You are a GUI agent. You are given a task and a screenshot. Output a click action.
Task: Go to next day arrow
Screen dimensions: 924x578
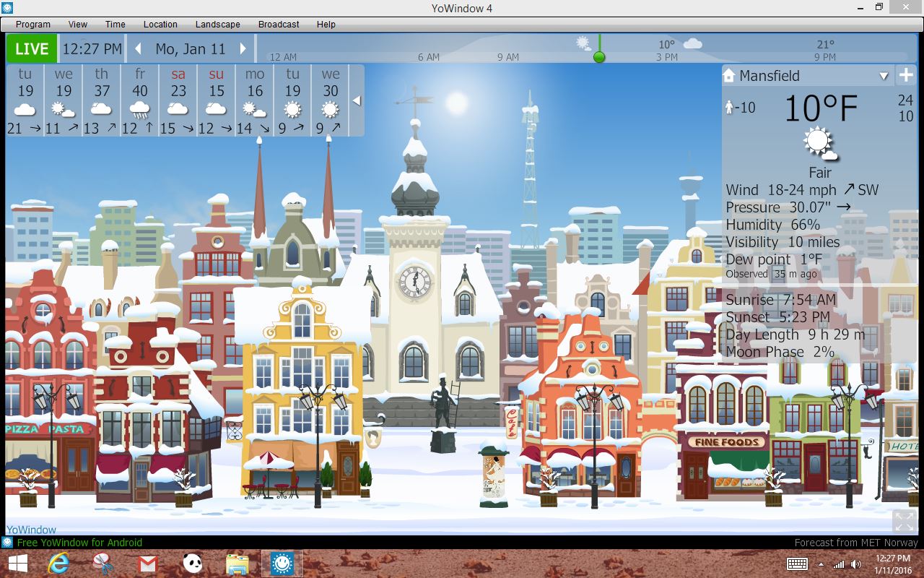243,49
